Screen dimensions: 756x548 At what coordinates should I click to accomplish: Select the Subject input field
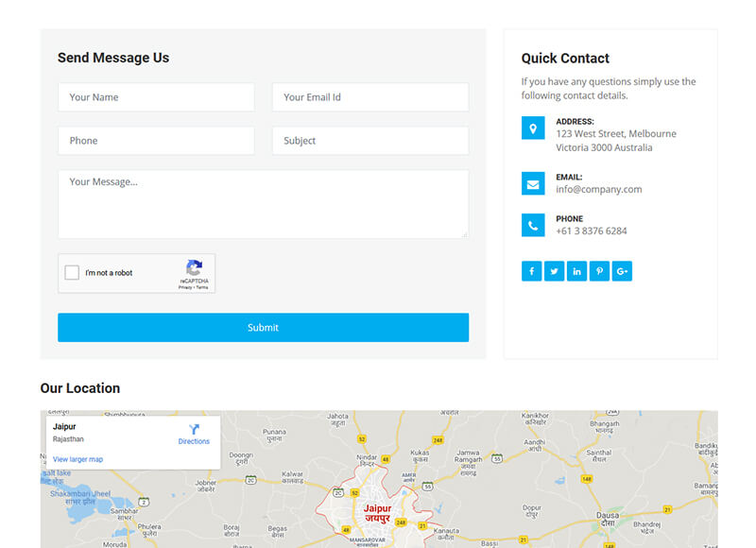pyautogui.click(x=370, y=141)
